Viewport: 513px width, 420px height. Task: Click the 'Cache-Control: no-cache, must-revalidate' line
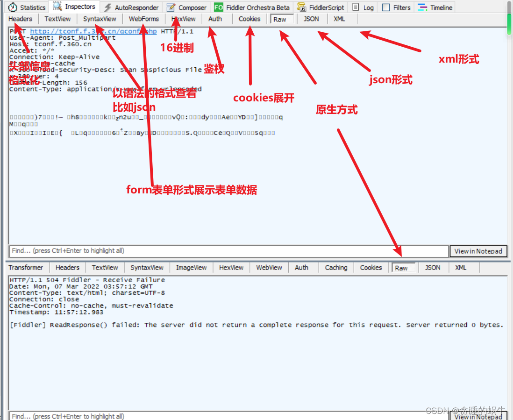click(91, 306)
